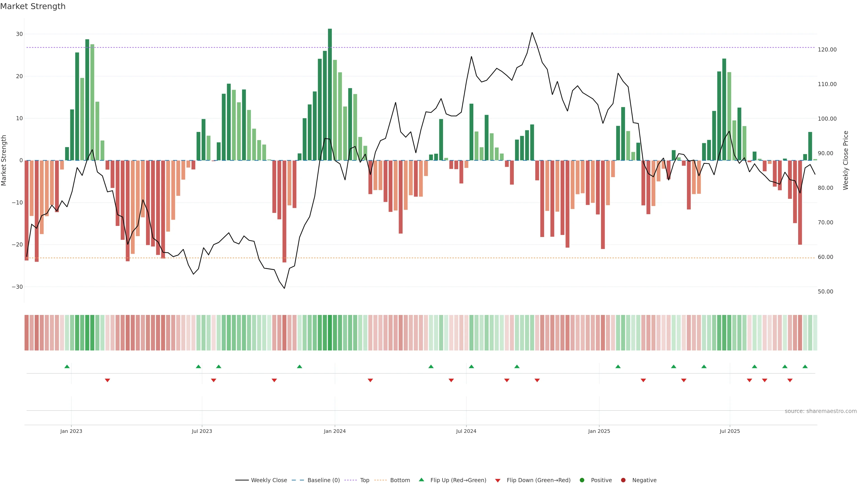868x488 pixels.
Task: Click the Positive green circle legend icon
Action: point(582,480)
